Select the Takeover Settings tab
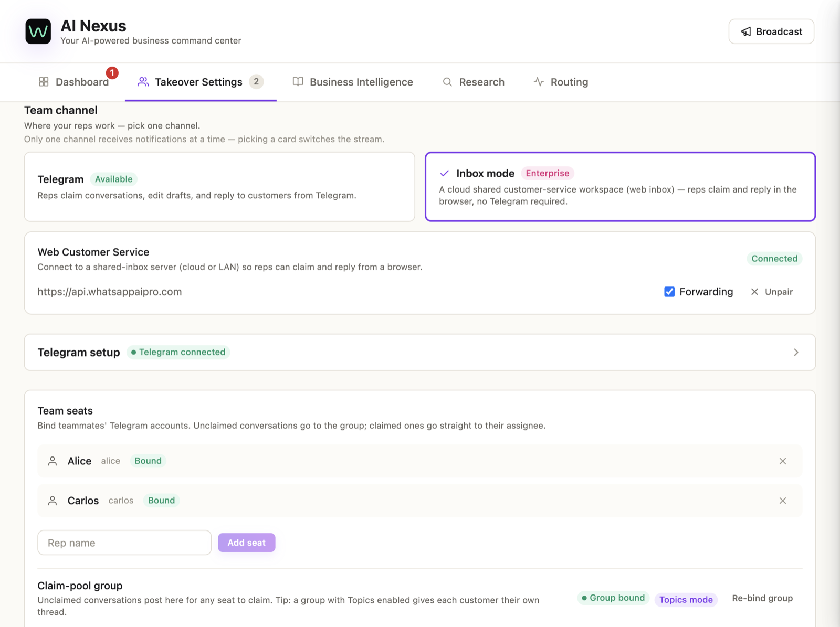 pyautogui.click(x=201, y=82)
